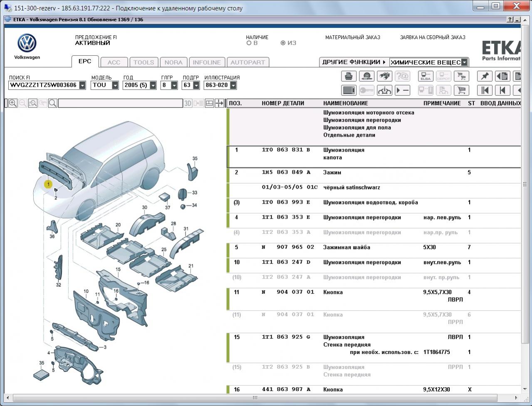This screenshot has height=406, width=532.
Task: Click the printer icon in the toolbar
Action: (x=349, y=76)
